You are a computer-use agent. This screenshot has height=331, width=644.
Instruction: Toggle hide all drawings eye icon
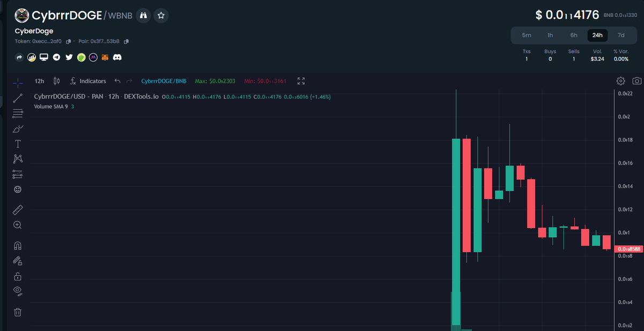(x=18, y=291)
